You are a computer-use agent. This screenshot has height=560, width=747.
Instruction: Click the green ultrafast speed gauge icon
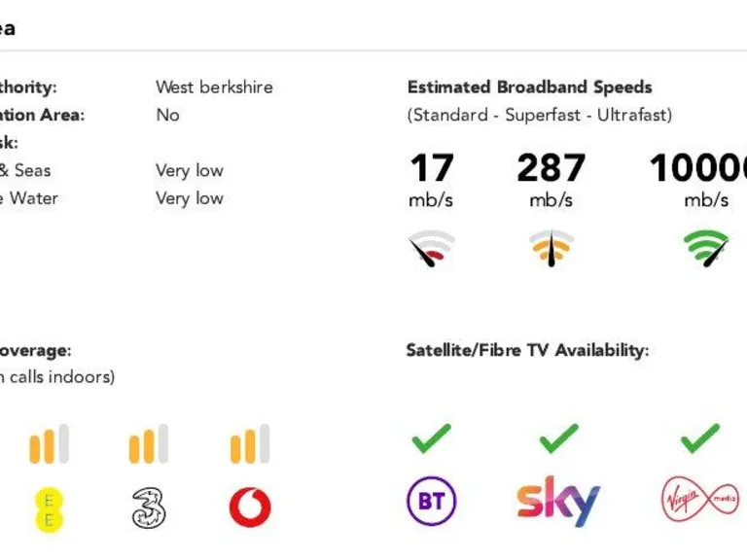(x=706, y=249)
